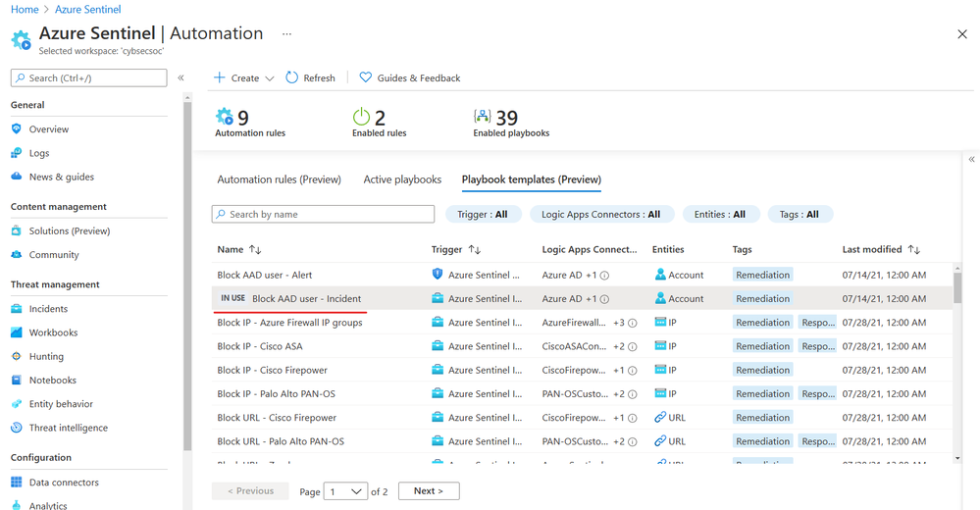980x510 pixels.
Task: Click the table vertical scrollbar thumb
Action: 957,287
